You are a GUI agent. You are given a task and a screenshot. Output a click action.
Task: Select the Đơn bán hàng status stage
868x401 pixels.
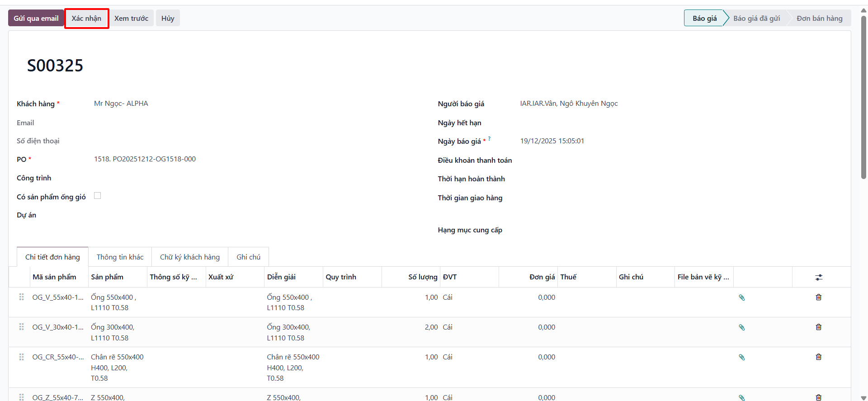[819, 18]
